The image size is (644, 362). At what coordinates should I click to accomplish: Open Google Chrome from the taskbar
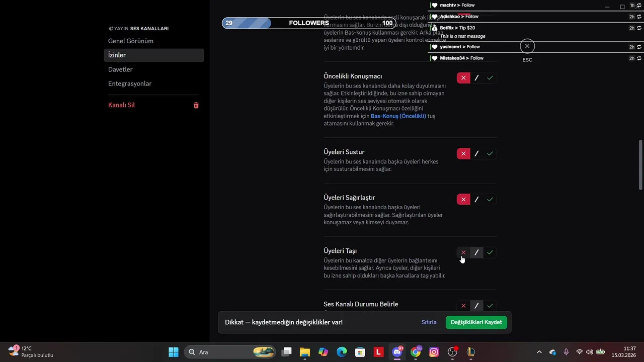tap(416, 352)
